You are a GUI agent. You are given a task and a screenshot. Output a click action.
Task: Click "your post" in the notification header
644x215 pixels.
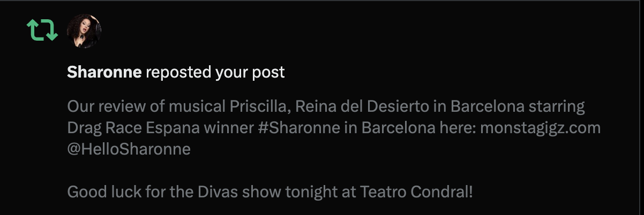pos(250,72)
